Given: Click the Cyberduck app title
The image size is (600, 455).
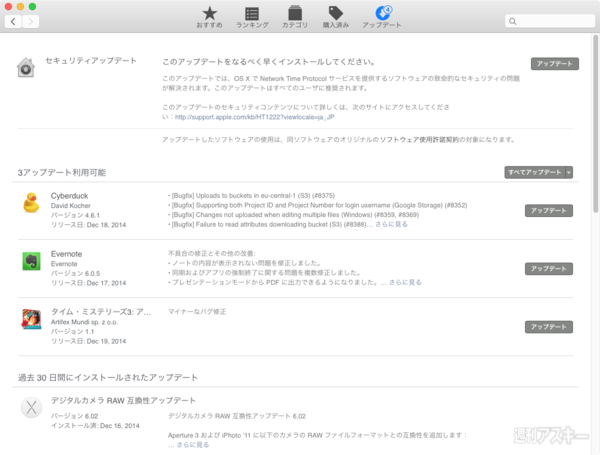Looking at the screenshot, I should click(69, 196).
